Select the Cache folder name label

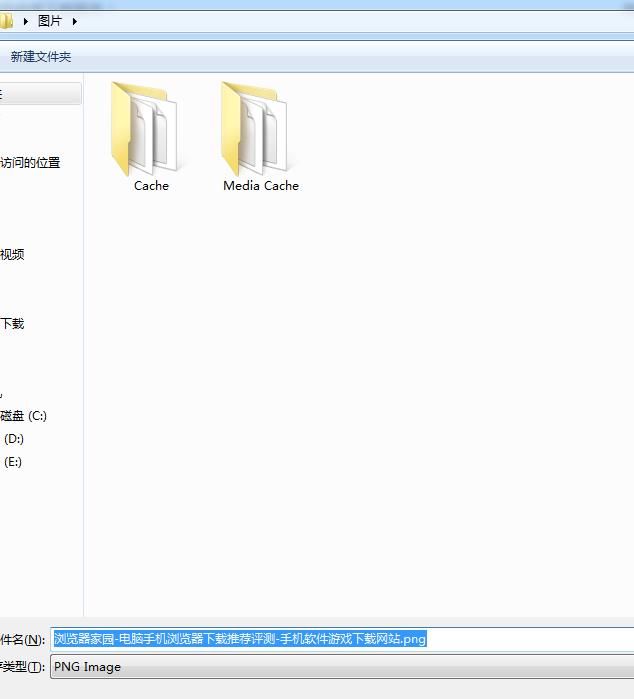tap(151, 186)
